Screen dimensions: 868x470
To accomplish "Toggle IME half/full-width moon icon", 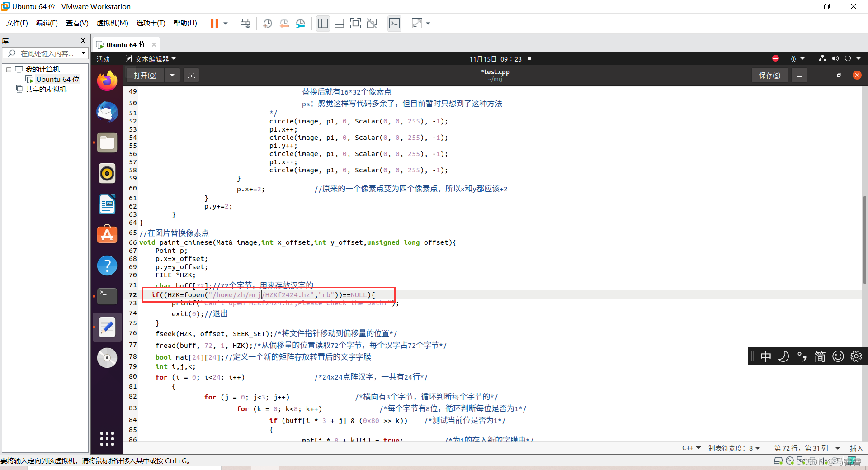I will 783,356.
